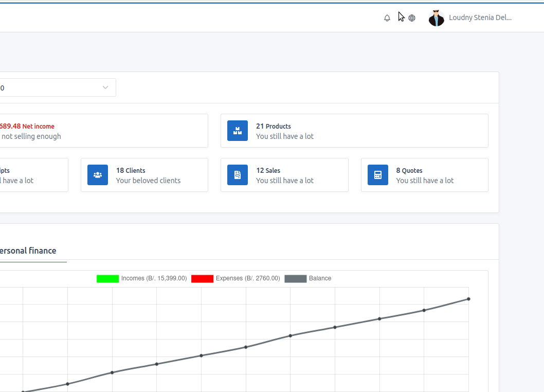
Task: Switch to the Personal finance tab
Action: (x=28, y=251)
